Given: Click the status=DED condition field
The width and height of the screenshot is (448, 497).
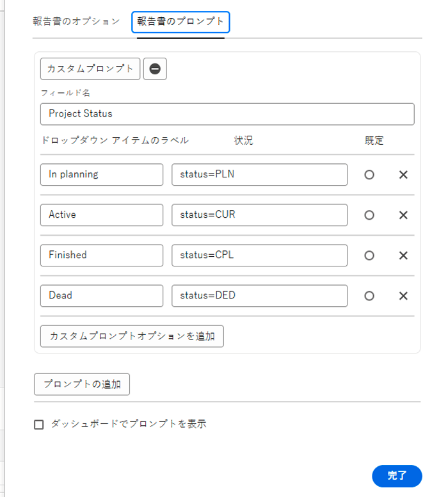Looking at the screenshot, I should (x=259, y=295).
